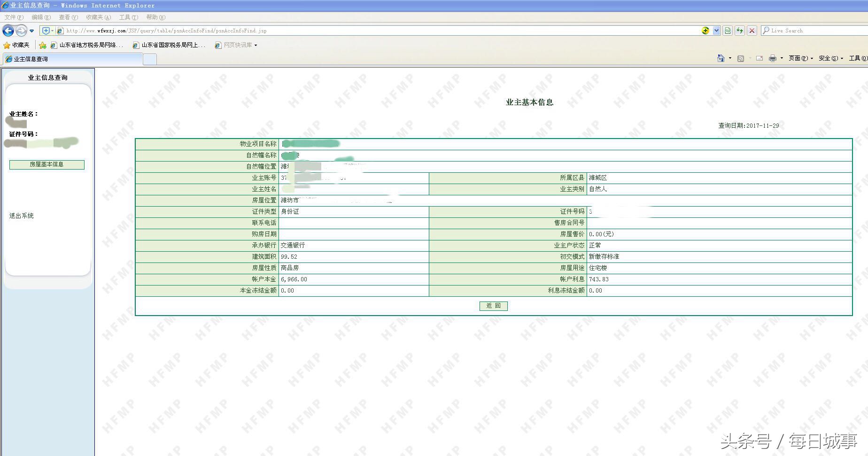Image resolution: width=868 pixels, height=456 pixels.
Task: Open the 编辑 menu
Action: [x=41, y=17]
